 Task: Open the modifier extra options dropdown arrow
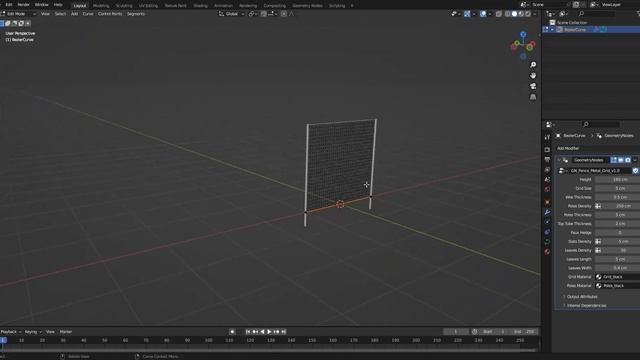(635, 160)
